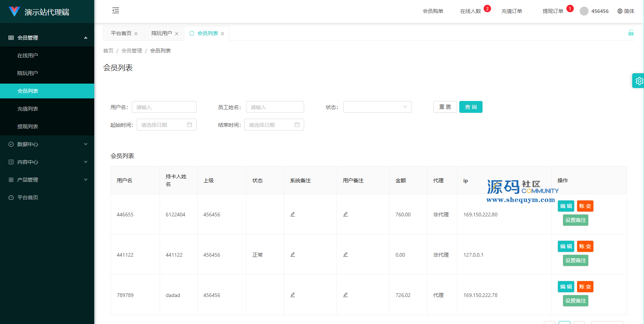The width and height of the screenshot is (644, 324).
Task: Click 账变 button for user 789789
Action: click(585, 287)
